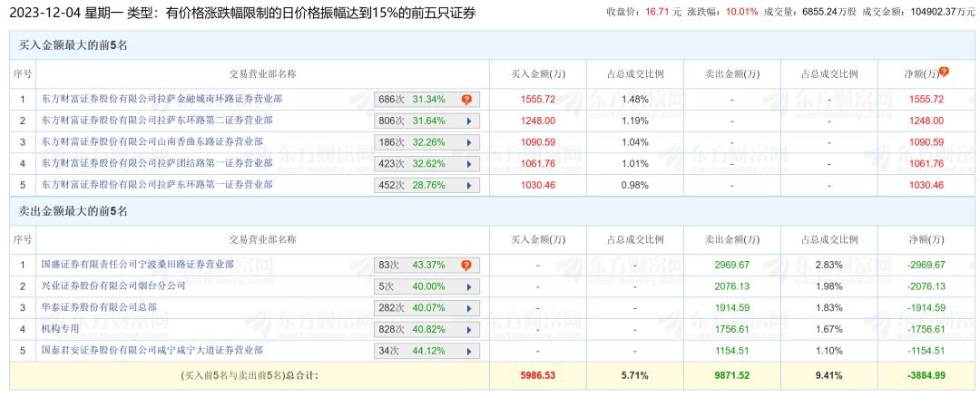Screen dimensions: 980x397
Task: Expand the arrow next to 806次 31.64%
Action: 468,121
